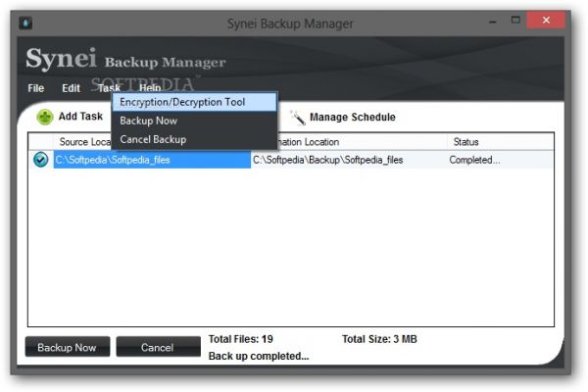Minimize the Synei Backup Manager window

tap(493, 22)
